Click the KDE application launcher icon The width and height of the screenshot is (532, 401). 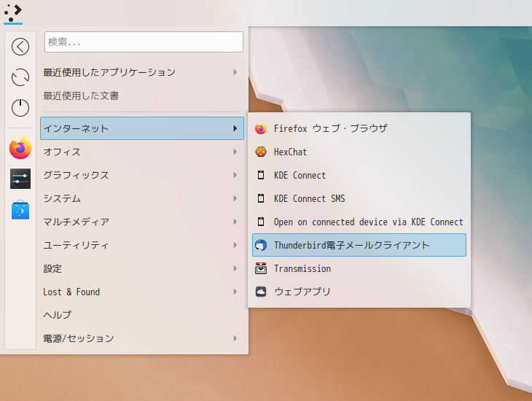point(13,12)
